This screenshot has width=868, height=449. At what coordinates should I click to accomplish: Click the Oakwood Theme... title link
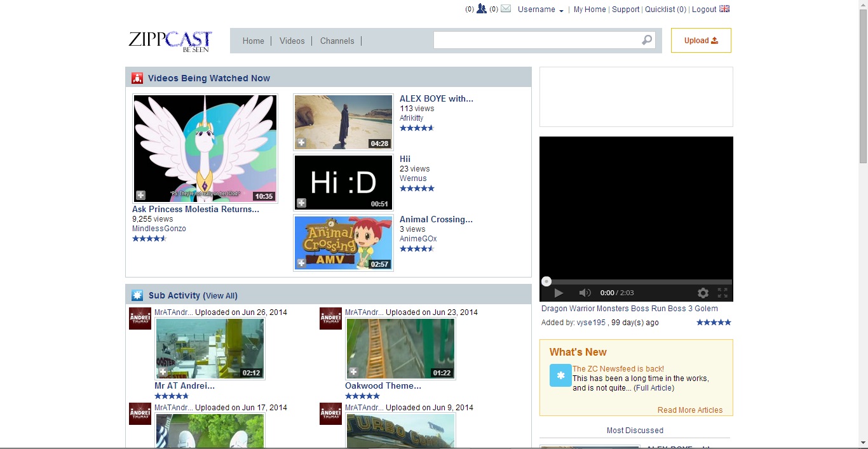pos(383,385)
